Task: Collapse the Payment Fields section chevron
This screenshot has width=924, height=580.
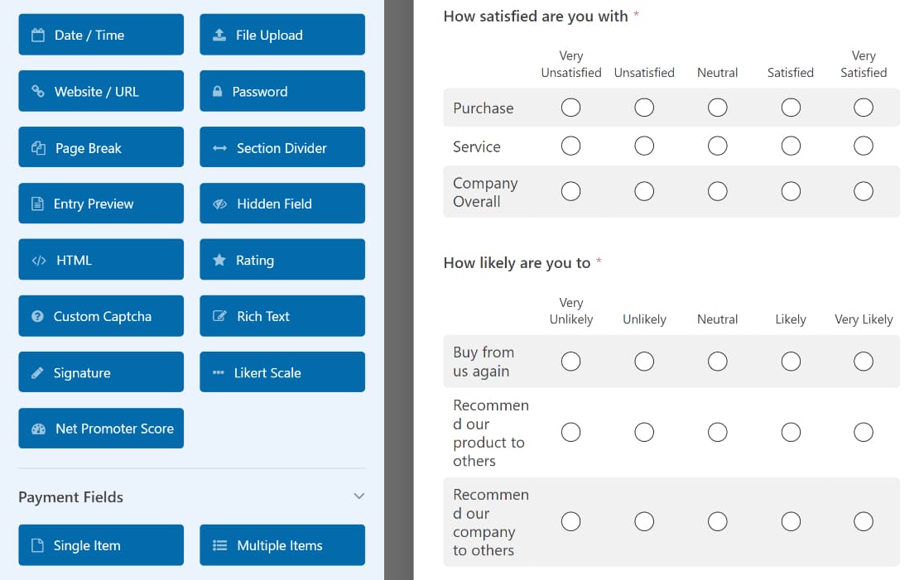Action: (x=359, y=496)
